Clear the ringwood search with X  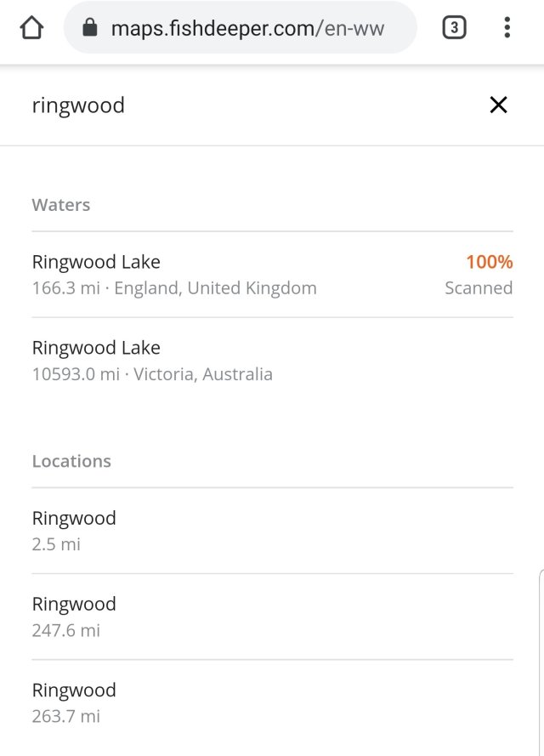[498, 105]
